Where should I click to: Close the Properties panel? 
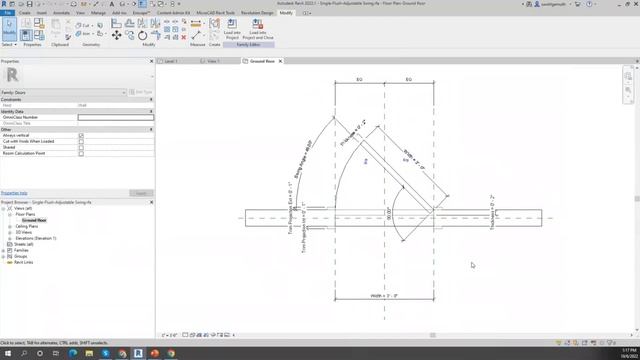pyautogui.click(x=151, y=61)
